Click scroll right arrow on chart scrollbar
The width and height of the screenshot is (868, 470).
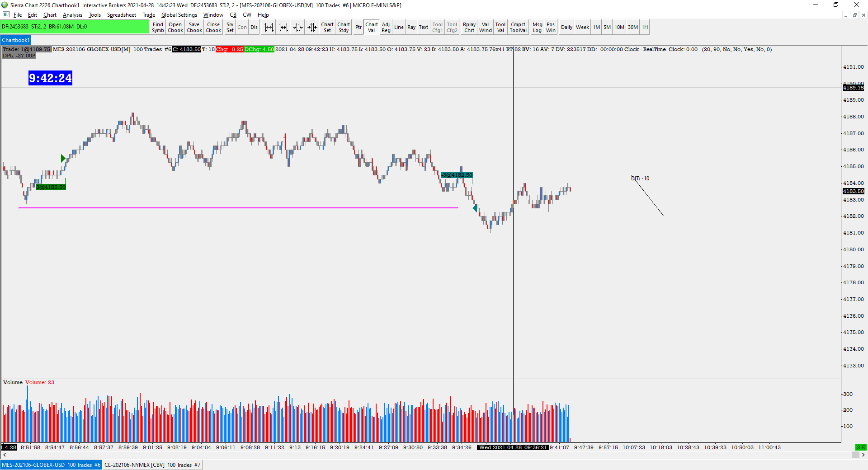(x=863, y=455)
